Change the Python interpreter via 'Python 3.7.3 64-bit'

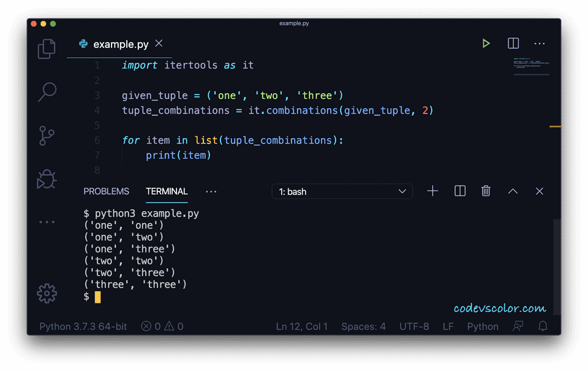coord(82,326)
